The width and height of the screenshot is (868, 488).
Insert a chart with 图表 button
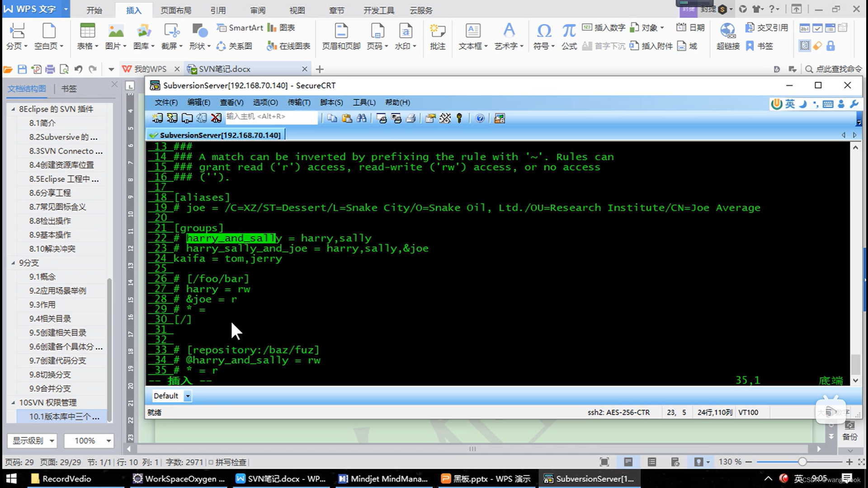[x=281, y=28]
